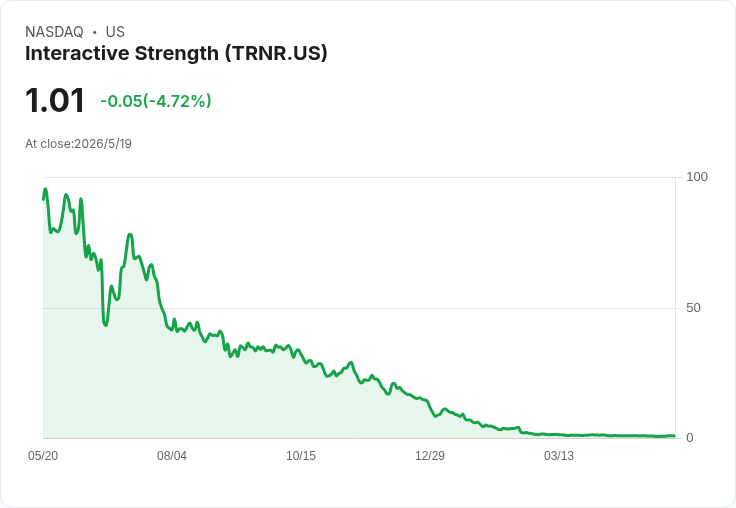Click the -0.05(-4.72%) change value
This screenshot has height=508, width=736.
(156, 101)
